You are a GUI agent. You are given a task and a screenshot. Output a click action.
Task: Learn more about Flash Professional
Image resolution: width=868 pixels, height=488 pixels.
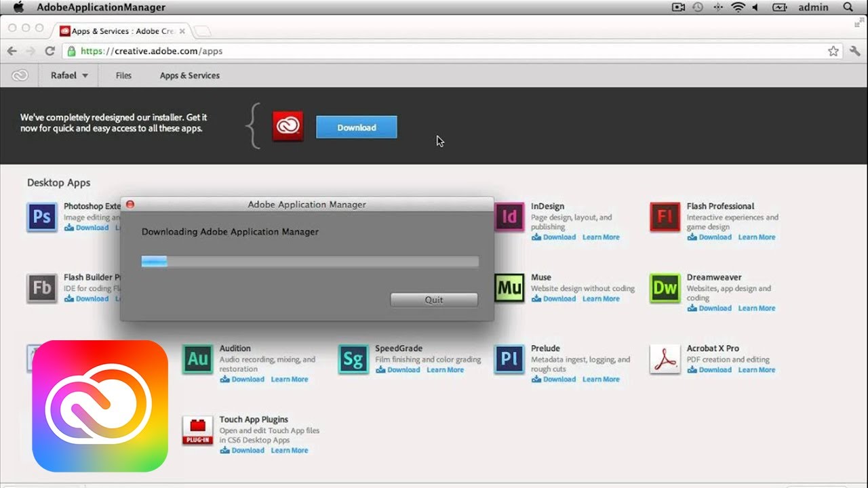coord(757,237)
